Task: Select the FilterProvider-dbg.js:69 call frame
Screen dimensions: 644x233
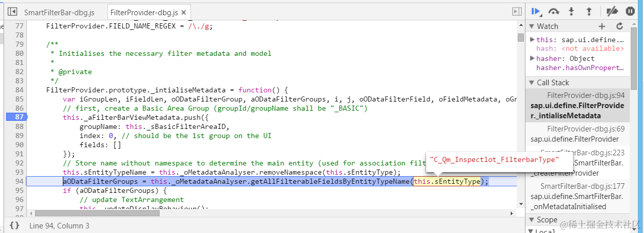Action: point(578,134)
